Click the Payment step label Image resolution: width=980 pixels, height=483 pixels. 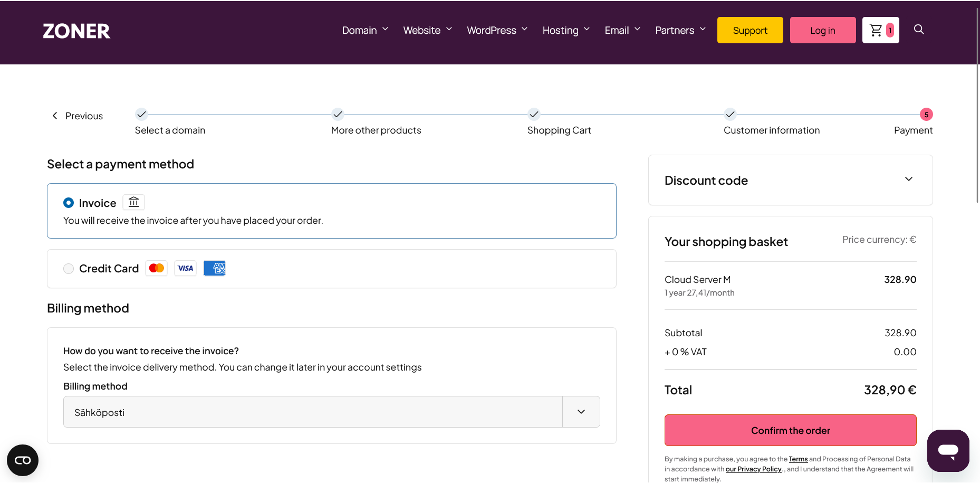(913, 130)
